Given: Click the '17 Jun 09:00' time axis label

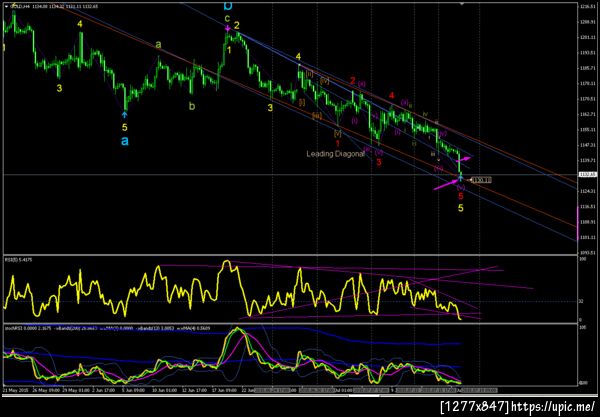Looking at the screenshot, I should coord(225,391).
